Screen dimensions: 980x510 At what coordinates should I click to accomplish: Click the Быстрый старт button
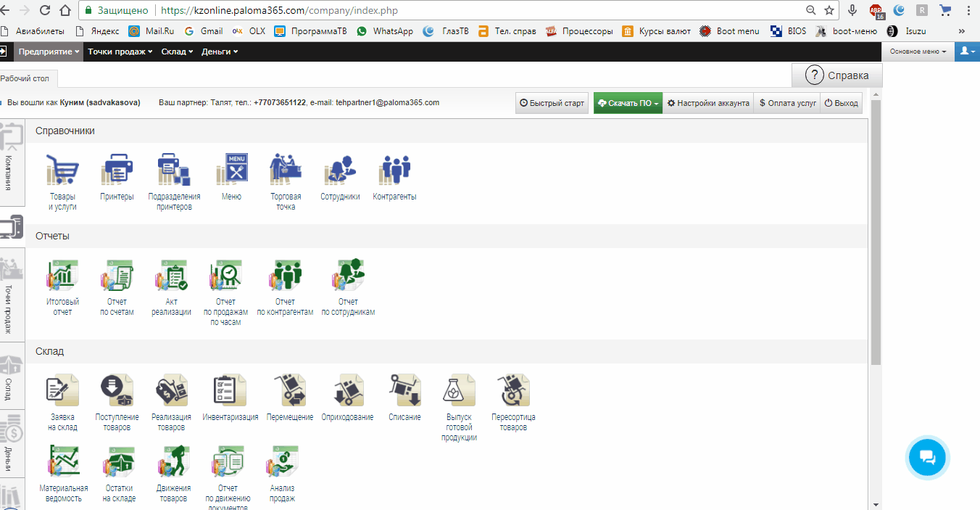552,103
